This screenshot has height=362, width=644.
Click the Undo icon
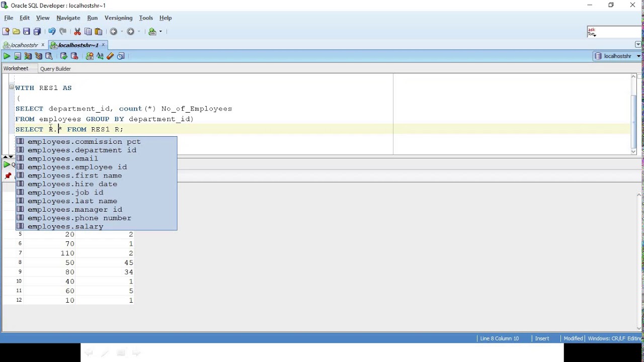[52, 32]
